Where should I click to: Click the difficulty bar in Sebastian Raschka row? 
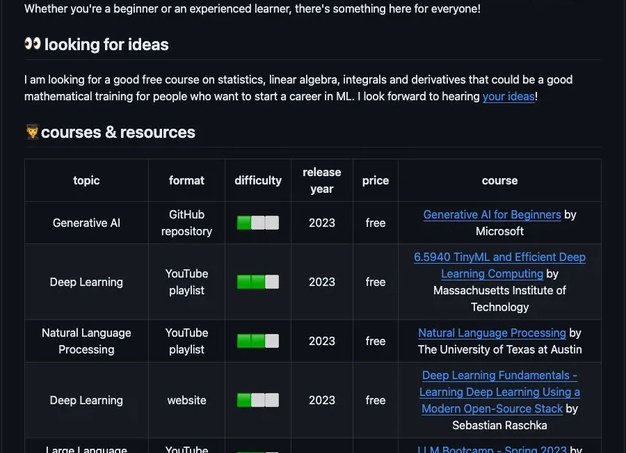pos(258,400)
